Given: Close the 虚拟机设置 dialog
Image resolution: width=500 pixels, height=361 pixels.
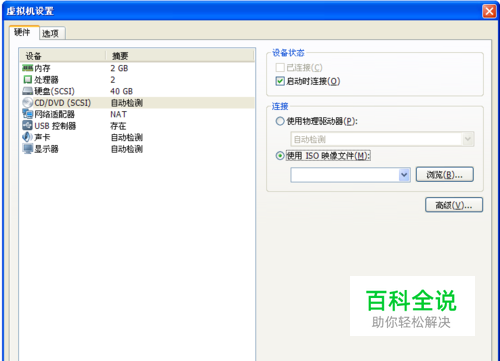Looking at the screenshot, I should [x=489, y=11].
